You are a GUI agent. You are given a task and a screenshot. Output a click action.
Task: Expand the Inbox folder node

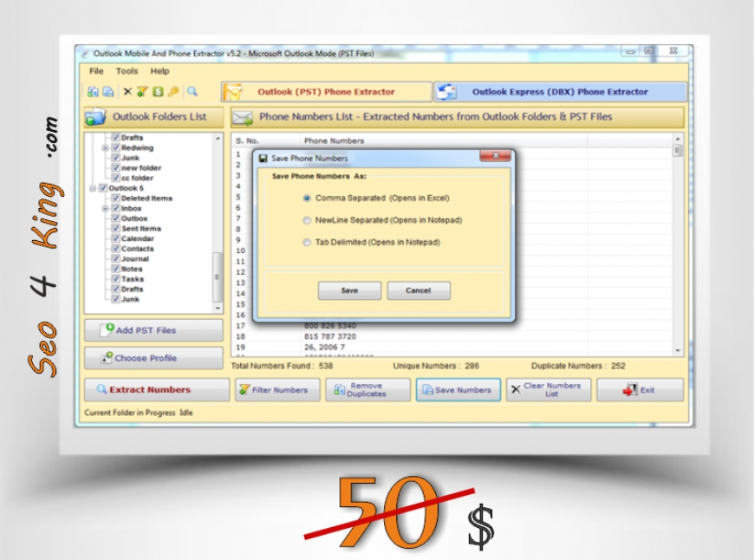(105, 209)
